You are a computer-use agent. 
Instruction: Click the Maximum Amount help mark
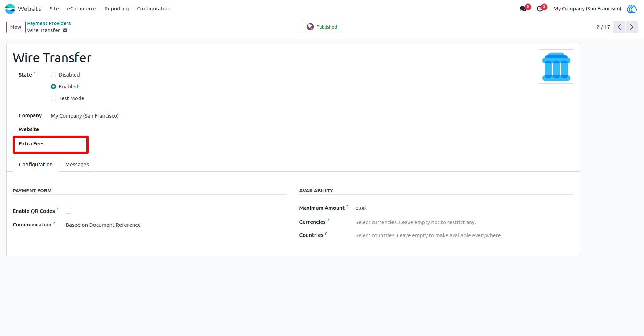pos(347,206)
